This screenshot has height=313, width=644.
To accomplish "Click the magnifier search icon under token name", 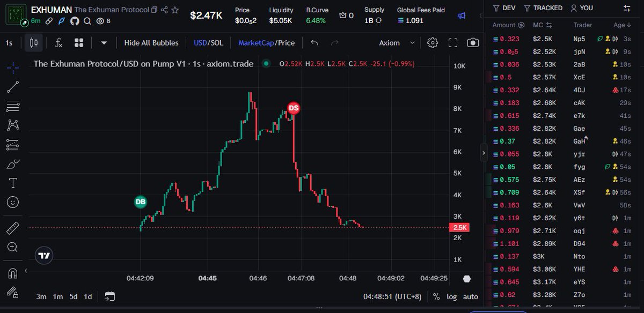I will coord(86,21).
